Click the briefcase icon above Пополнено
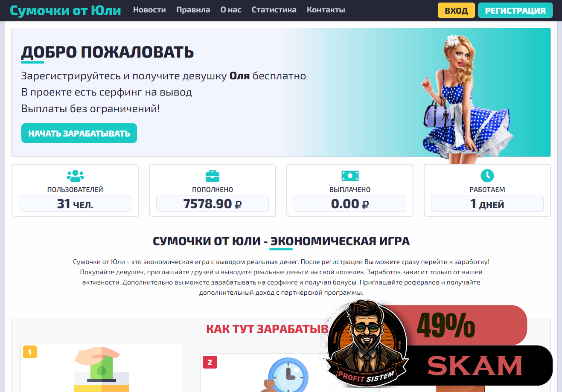562x392 pixels. (x=213, y=175)
